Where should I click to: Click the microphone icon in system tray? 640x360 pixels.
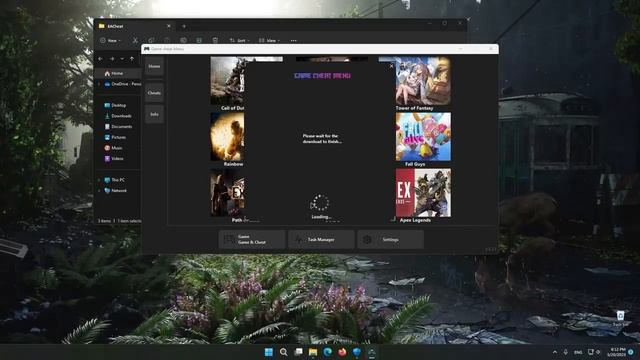(x=566, y=352)
